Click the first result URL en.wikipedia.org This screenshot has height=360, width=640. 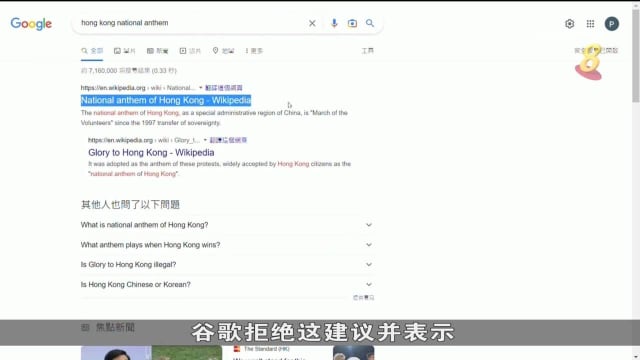113,88
